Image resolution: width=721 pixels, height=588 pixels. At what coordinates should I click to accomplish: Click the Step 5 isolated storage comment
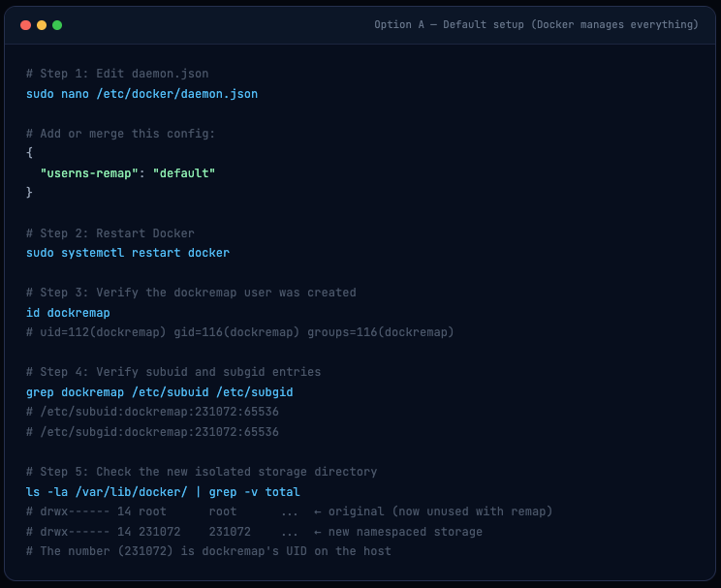(x=202, y=472)
